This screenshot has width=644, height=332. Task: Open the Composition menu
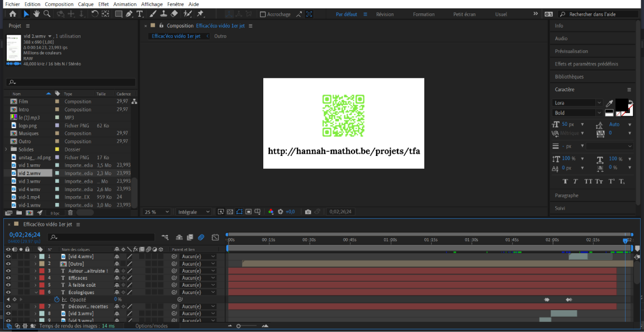tap(59, 4)
